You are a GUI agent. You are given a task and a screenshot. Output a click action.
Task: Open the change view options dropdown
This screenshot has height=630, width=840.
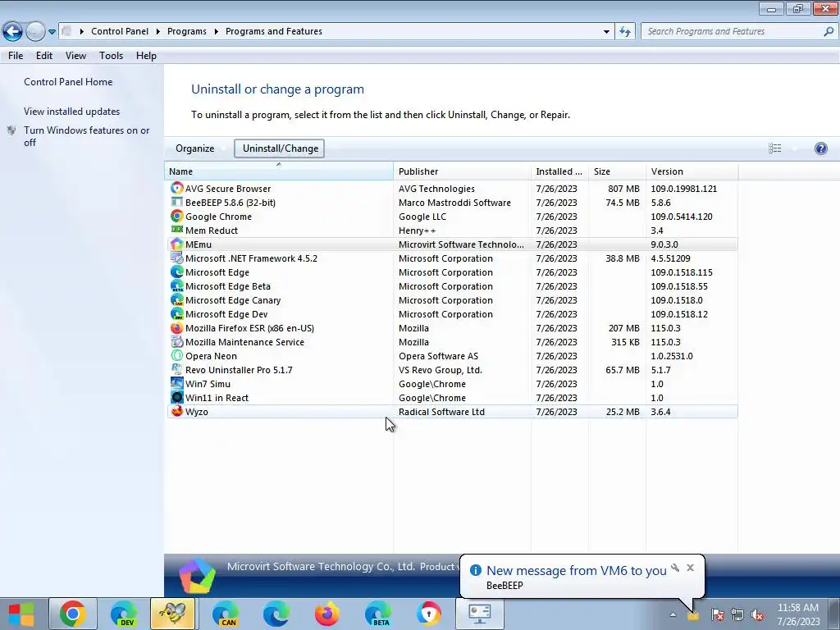point(794,148)
